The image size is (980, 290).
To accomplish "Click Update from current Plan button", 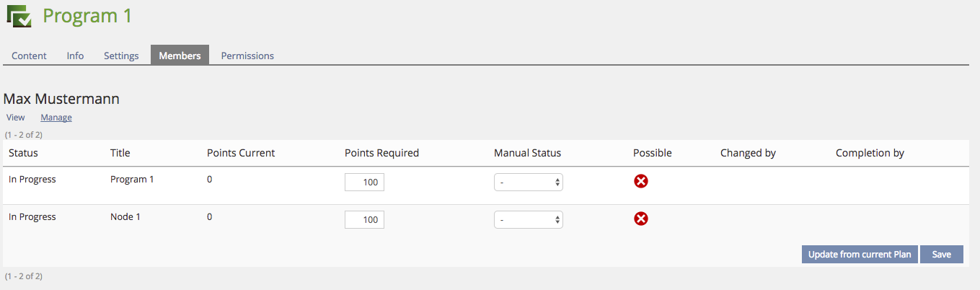I will tap(860, 255).
